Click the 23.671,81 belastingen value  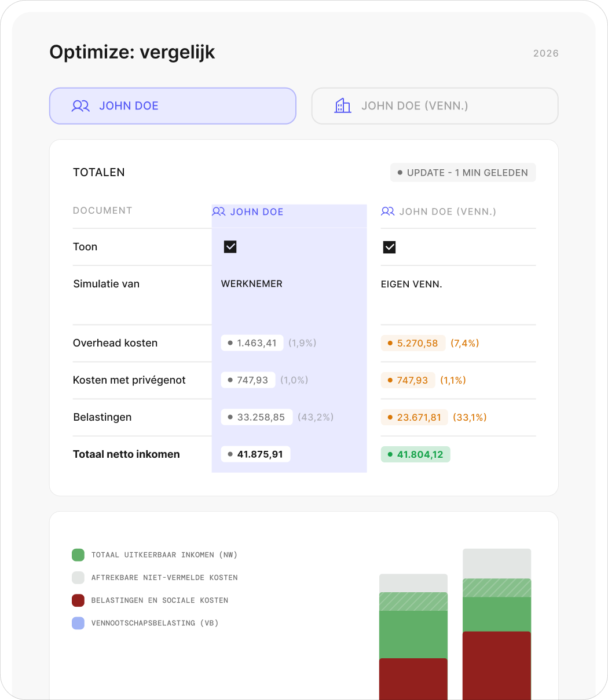pyautogui.click(x=415, y=417)
